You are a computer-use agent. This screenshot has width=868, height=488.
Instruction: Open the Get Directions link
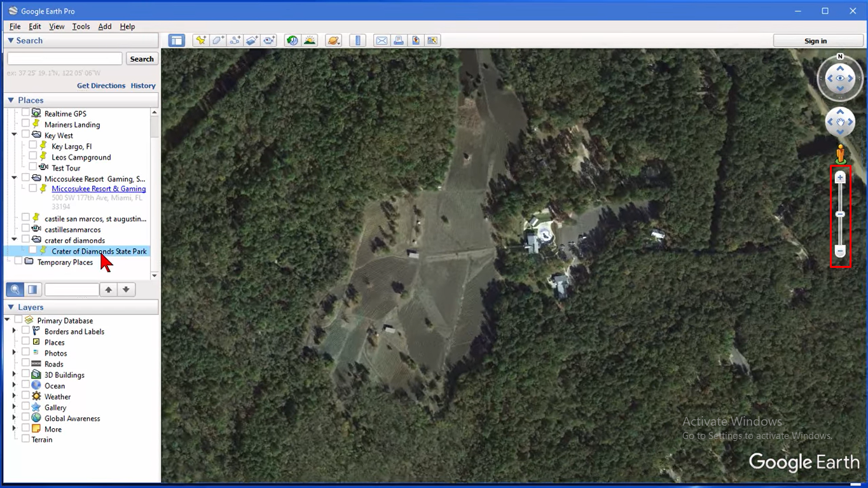[x=101, y=86]
